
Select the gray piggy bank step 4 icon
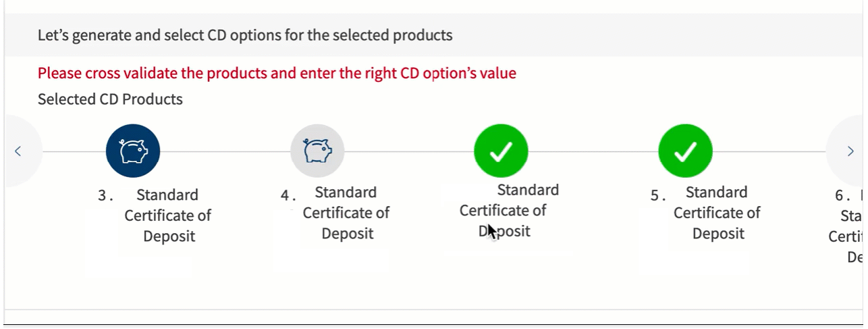point(317,151)
